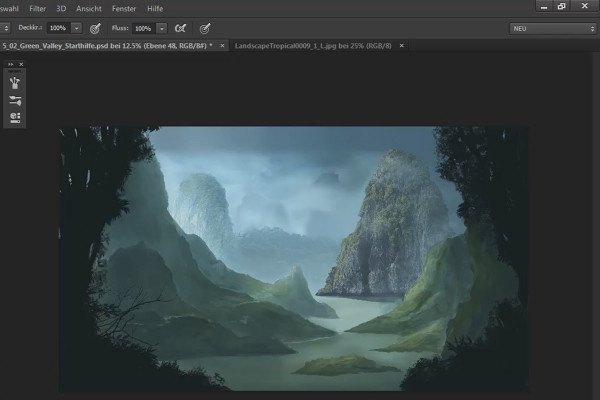This screenshot has width=600, height=400.
Task: Switch to LandscapeTropical0009_1_L.jpg tab
Action: 313,46
